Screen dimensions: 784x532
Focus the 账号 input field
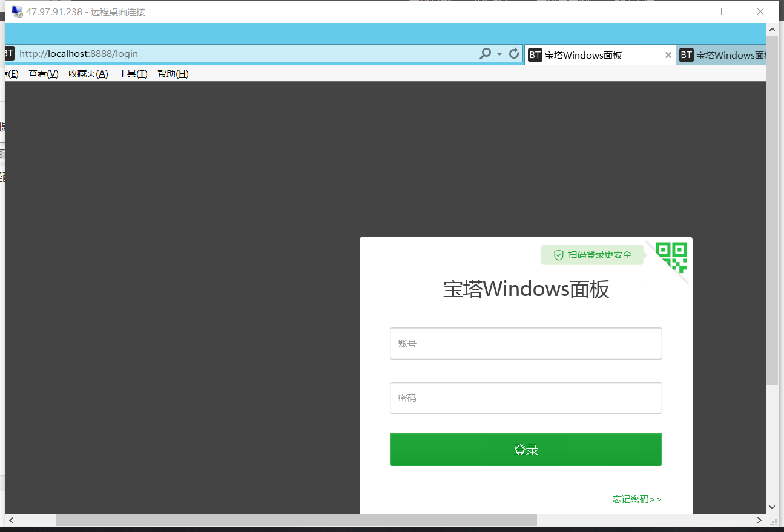[525, 343]
